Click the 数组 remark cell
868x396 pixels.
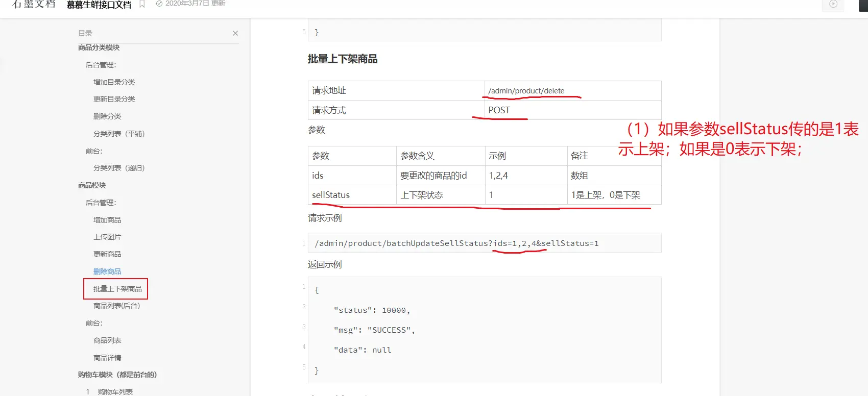(x=614, y=176)
